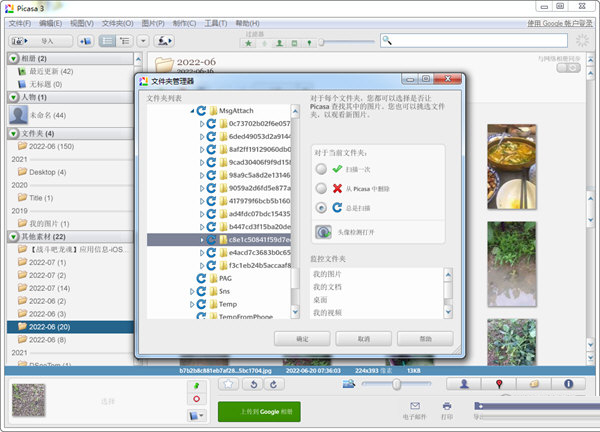Open the 工具(T) menu
This screenshot has height=432, width=600.
tap(213, 23)
